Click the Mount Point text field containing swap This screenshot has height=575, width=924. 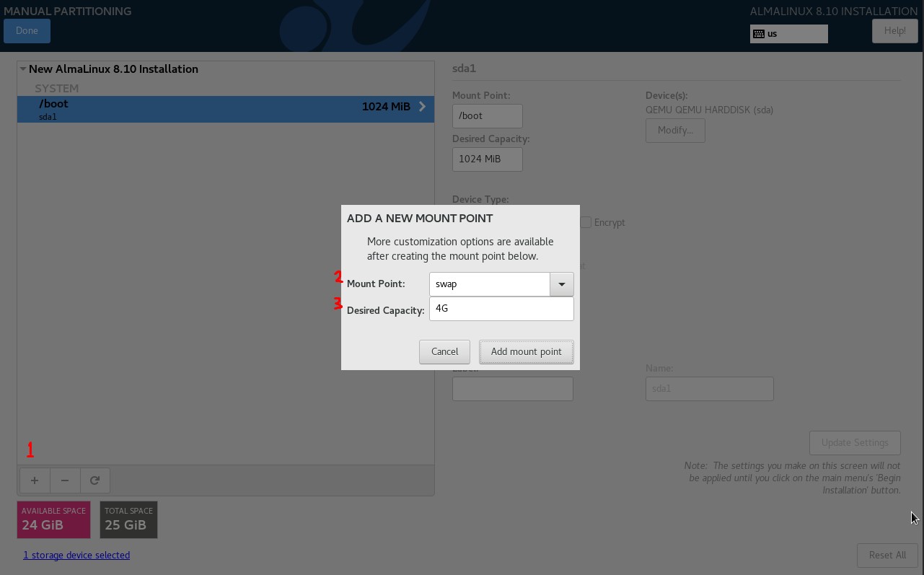(490, 284)
